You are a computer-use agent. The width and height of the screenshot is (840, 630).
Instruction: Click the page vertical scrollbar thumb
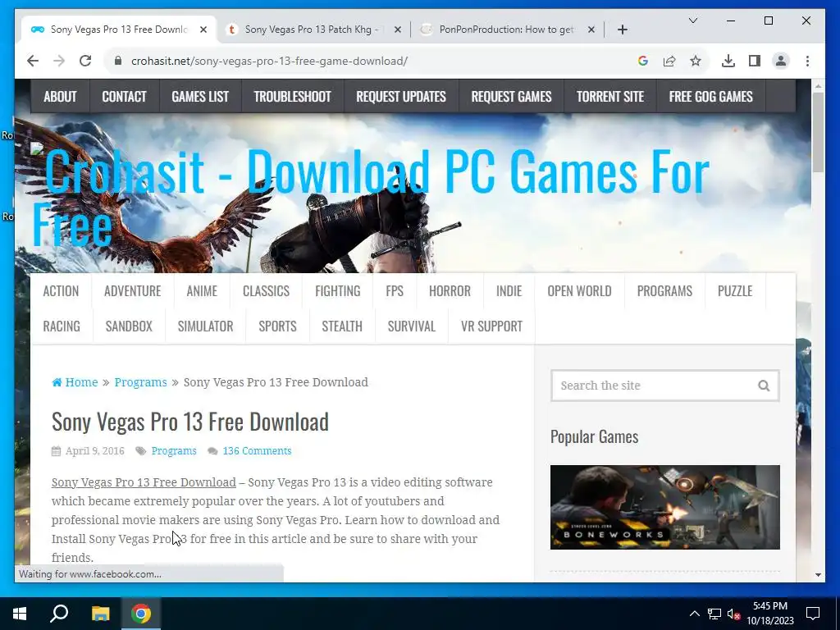click(818, 132)
